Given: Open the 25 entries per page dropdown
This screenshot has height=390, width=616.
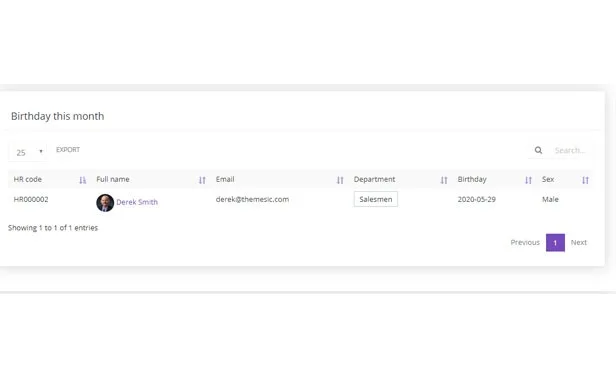Looking at the screenshot, I should (x=28, y=152).
